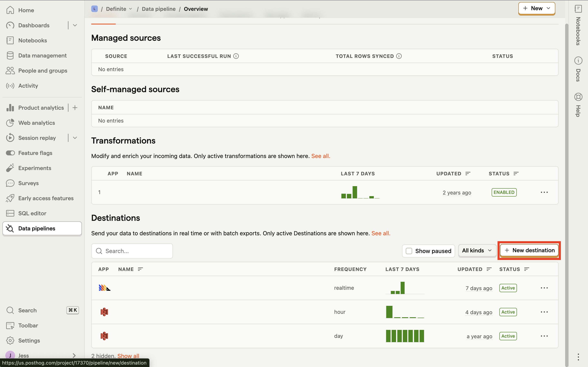This screenshot has height=367, width=588.
Task: Click Show all hidden destinations link
Action: tap(128, 356)
